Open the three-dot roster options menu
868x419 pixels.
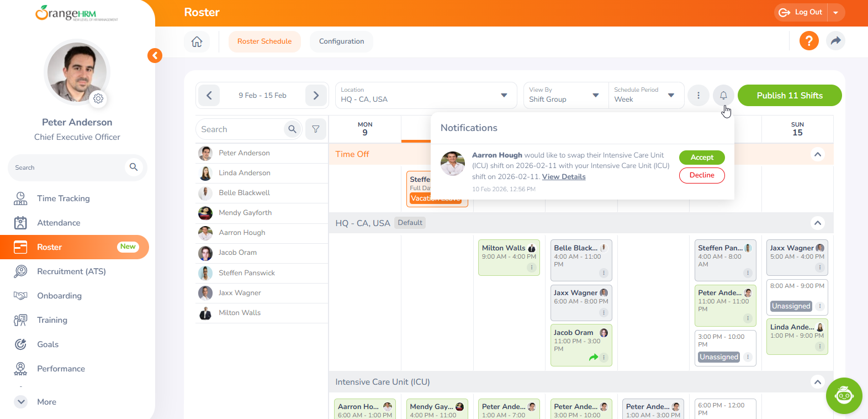698,96
